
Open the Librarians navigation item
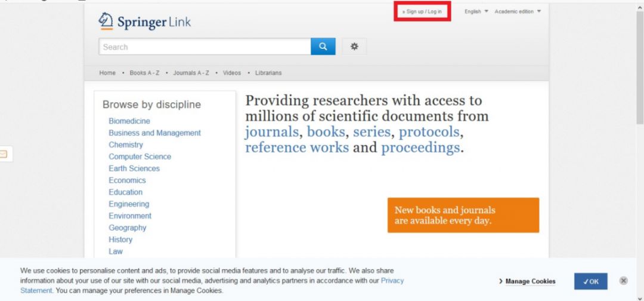268,73
